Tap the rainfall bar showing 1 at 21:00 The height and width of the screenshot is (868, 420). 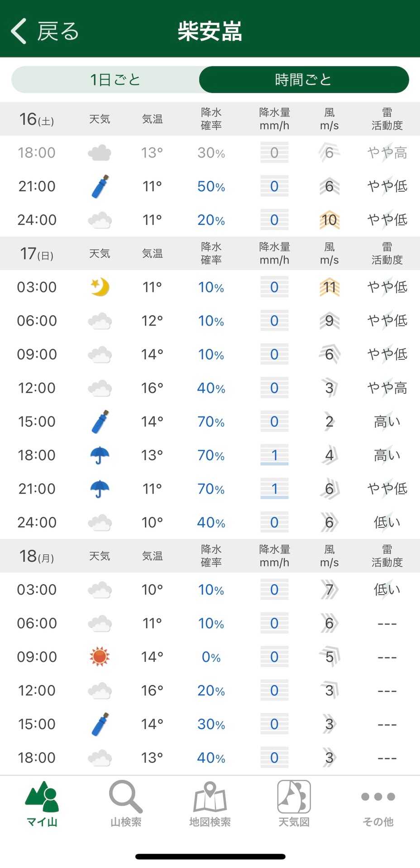coord(274,489)
